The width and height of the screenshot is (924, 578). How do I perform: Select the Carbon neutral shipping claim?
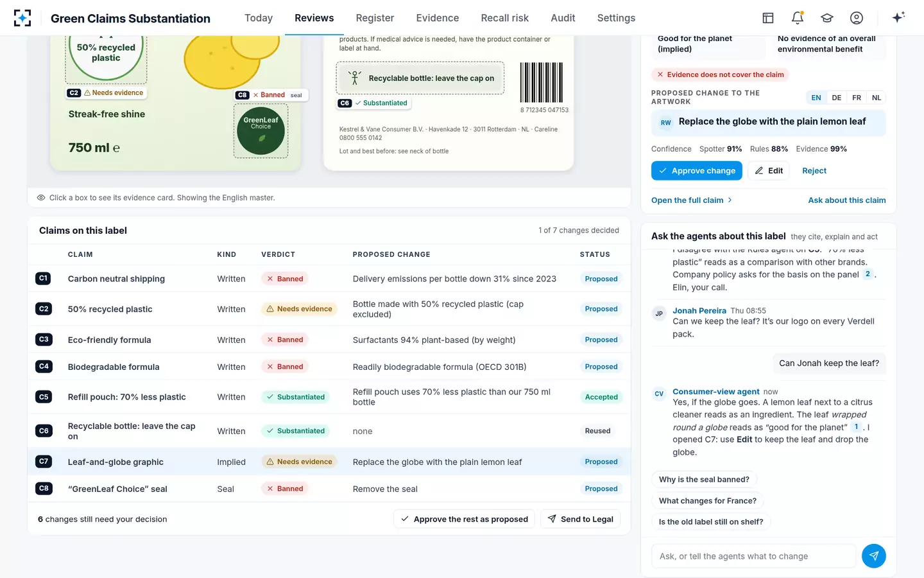coord(116,279)
